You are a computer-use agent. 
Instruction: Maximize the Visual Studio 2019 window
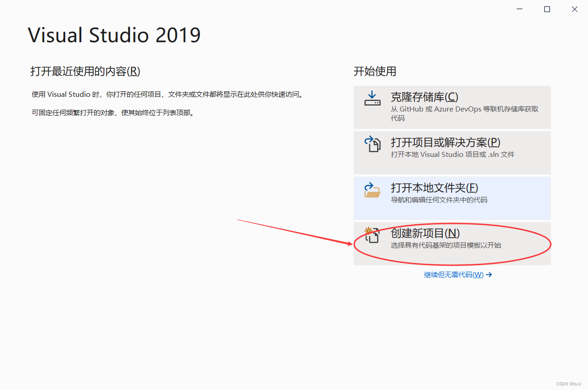coord(547,9)
